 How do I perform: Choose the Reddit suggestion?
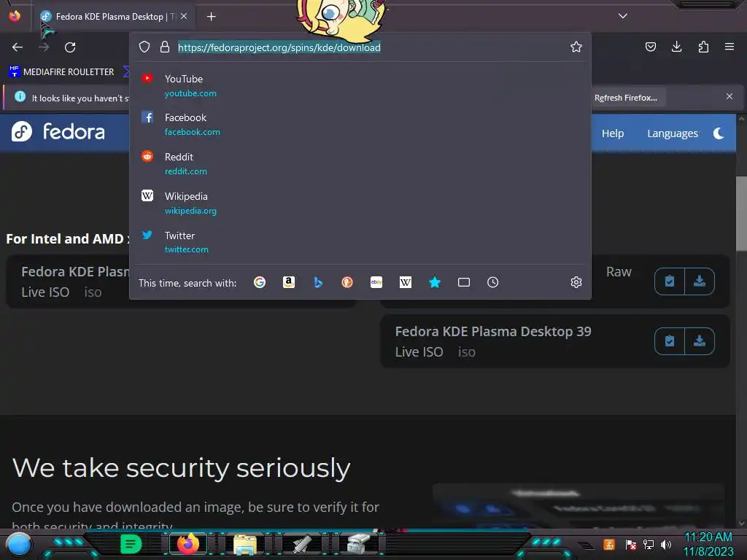360,163
